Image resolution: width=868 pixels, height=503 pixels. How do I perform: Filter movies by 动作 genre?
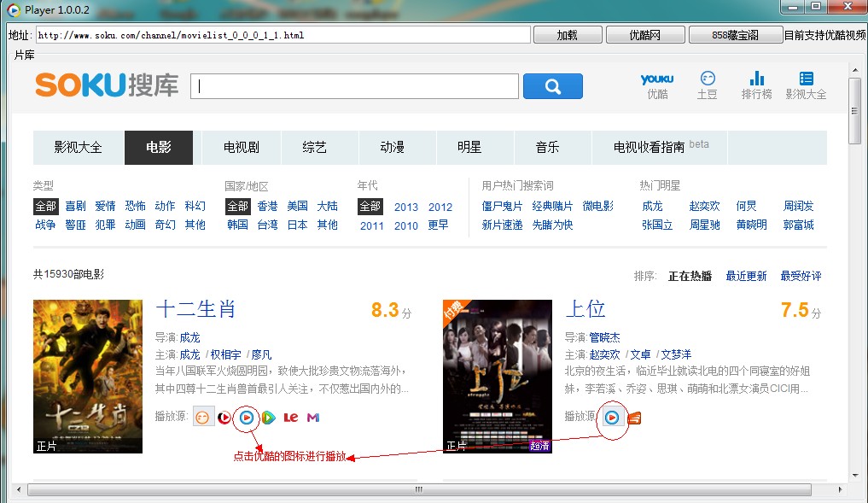(165, 206)
